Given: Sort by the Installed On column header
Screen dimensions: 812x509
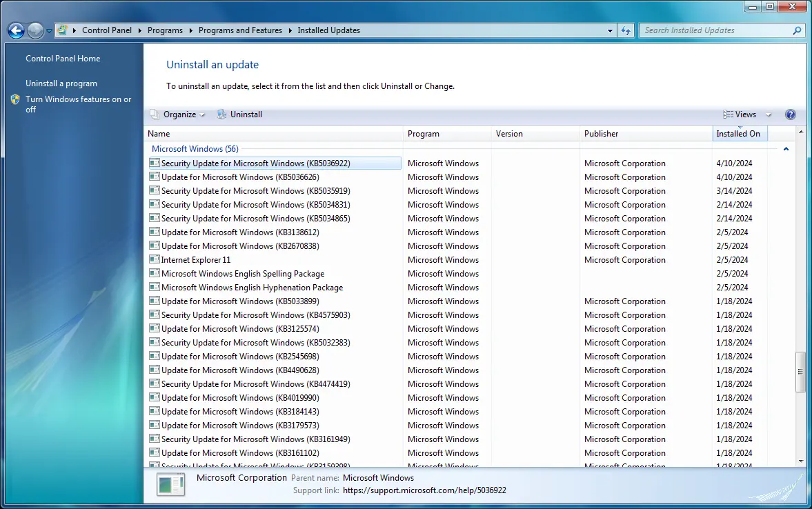Looking at the screenshot, I should 740,134.
